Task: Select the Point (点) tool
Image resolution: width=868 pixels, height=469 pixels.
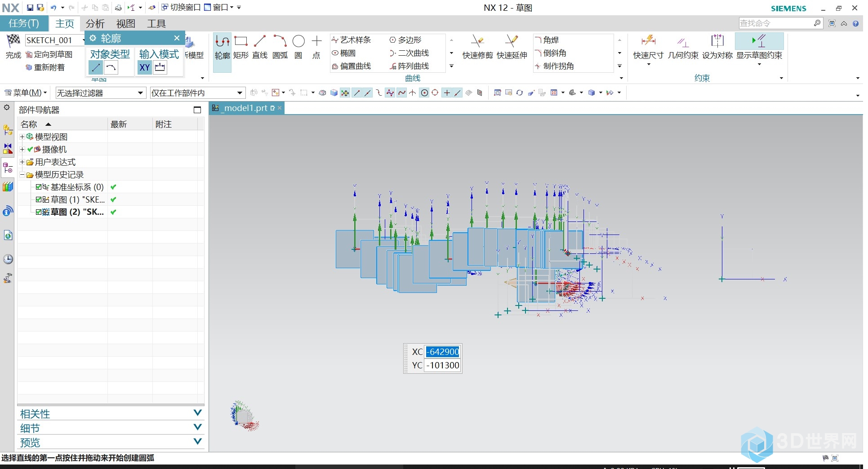Action: 316,48
